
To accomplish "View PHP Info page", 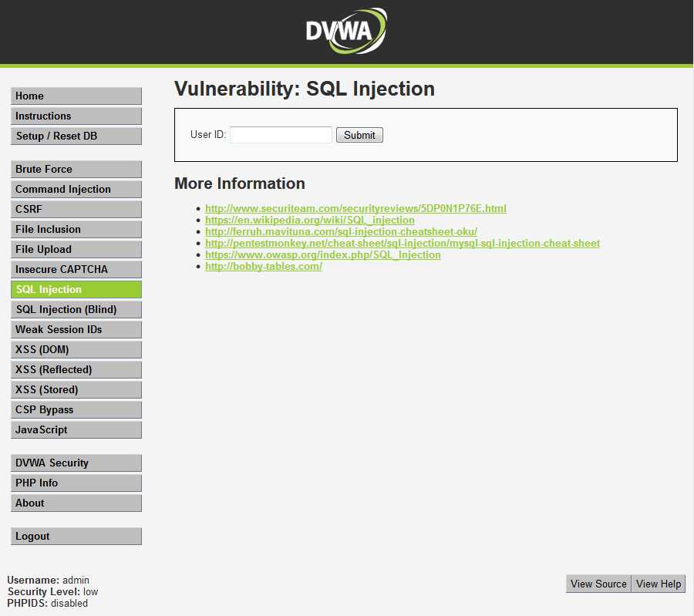I will coord(76,483).
